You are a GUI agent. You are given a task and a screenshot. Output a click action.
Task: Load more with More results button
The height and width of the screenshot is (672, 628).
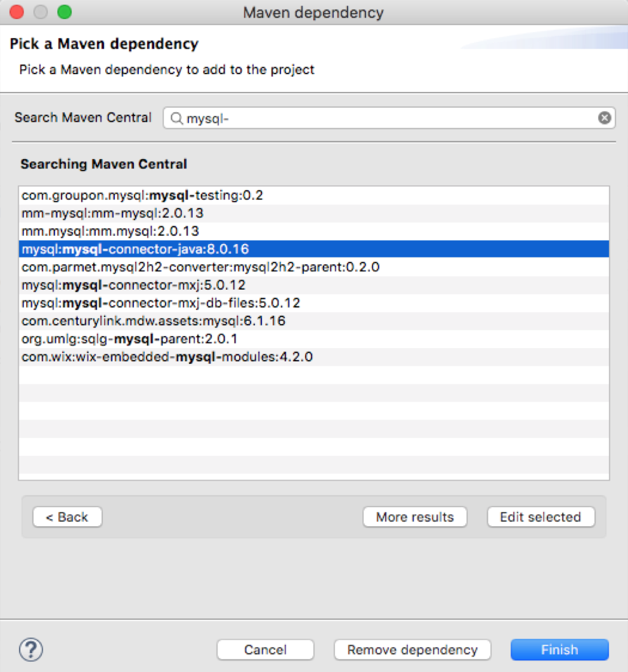click(415, 517)
